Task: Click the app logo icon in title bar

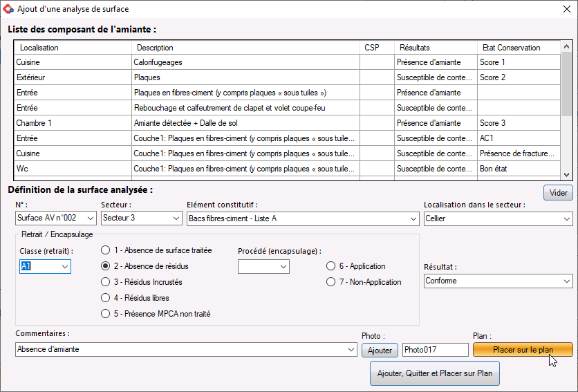Action: 8,9
